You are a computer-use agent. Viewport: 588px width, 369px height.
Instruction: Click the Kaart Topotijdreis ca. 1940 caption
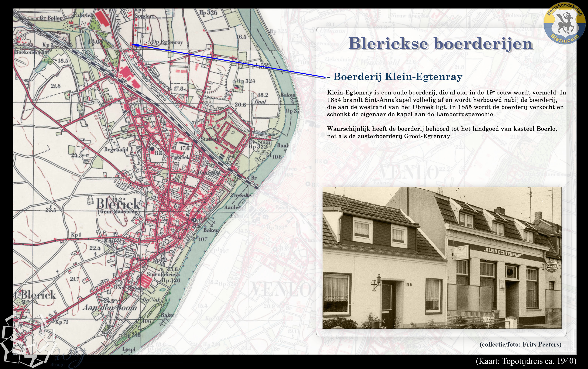pyautogui.click(x=526, y=361)
